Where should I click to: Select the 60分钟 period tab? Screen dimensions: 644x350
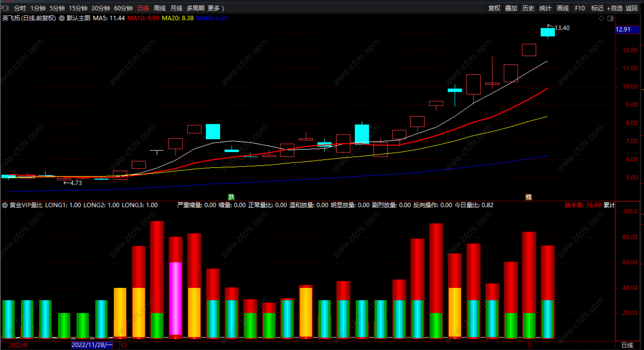123,8
